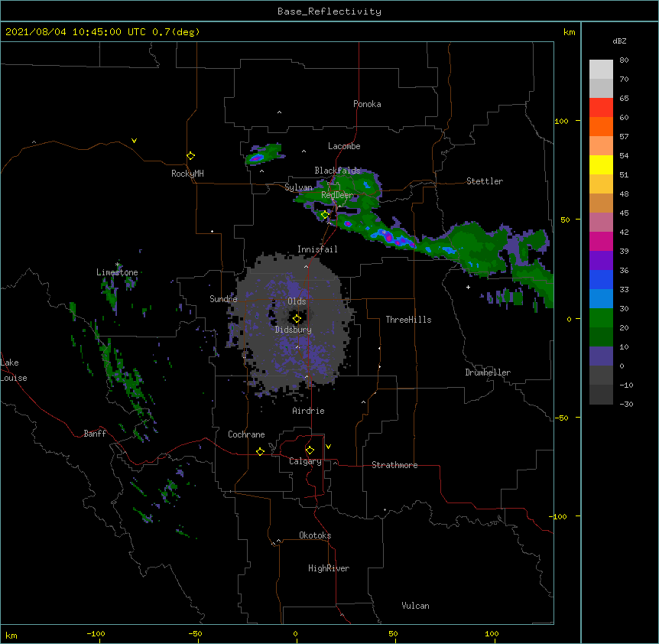Click the HighRiver town label
This screenshot has height=644, width=659.
pos(329,568)
